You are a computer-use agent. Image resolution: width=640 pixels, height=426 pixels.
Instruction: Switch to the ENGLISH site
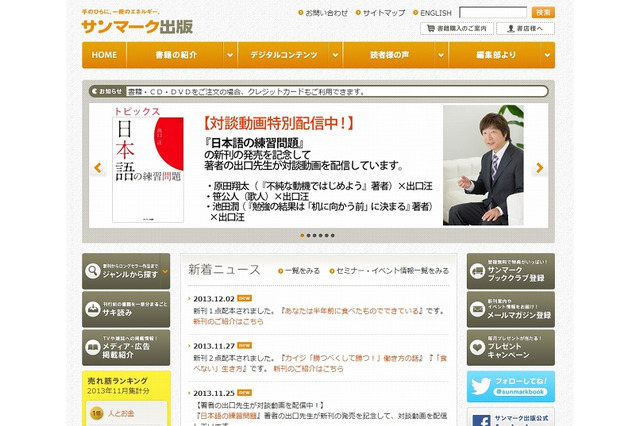pos(432,13)
